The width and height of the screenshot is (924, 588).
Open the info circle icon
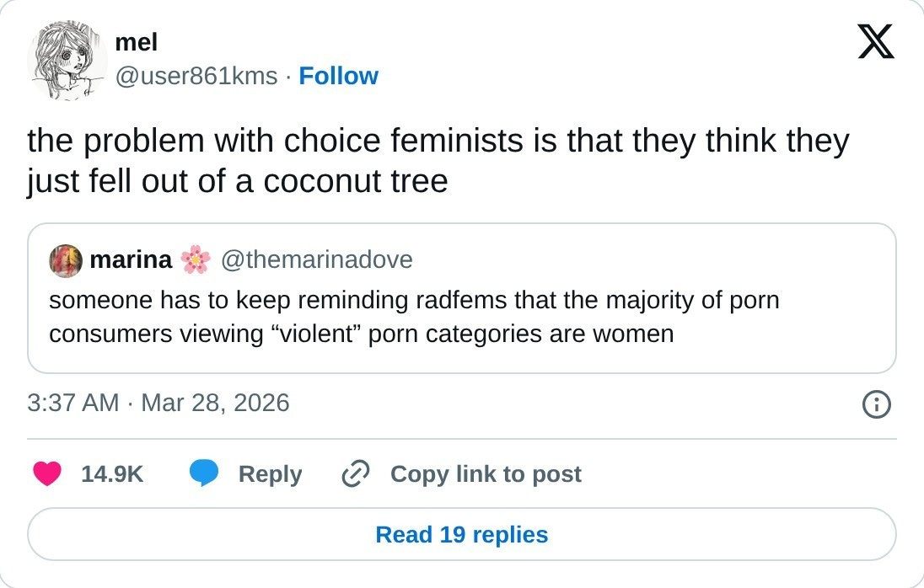coord(877,404)
